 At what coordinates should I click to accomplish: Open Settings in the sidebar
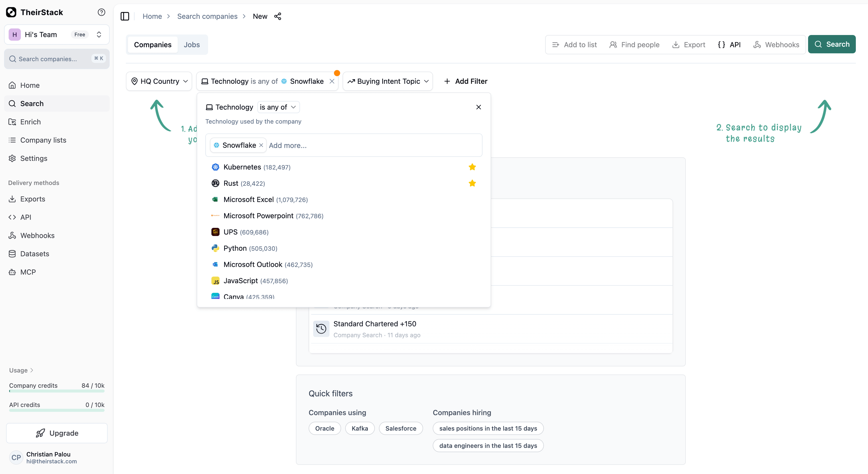57,158
